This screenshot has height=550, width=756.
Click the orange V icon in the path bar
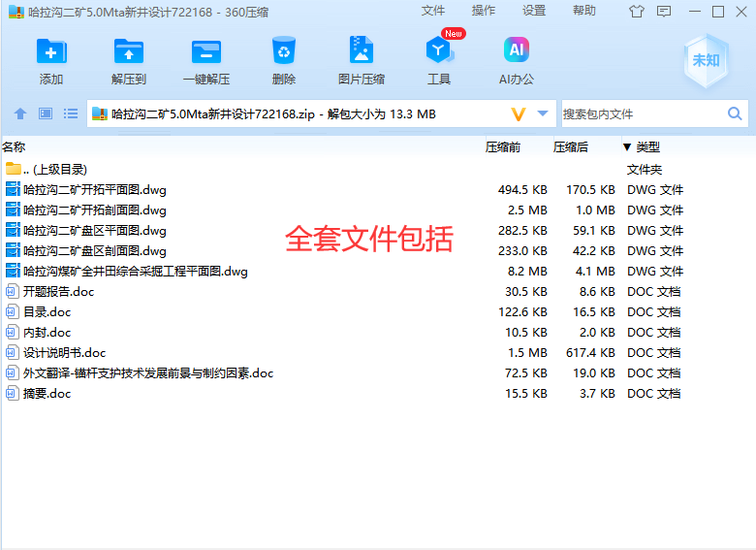[519, 114]
